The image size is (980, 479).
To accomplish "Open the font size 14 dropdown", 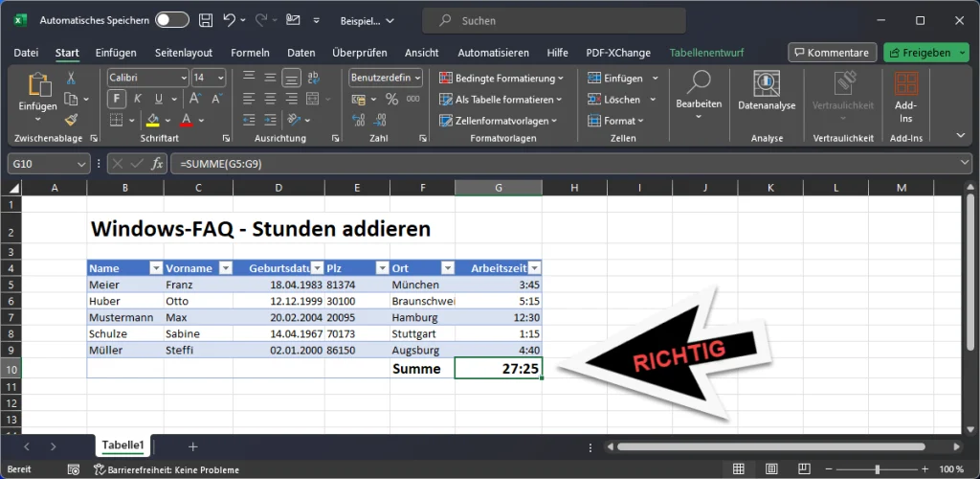I will [221, 79].
